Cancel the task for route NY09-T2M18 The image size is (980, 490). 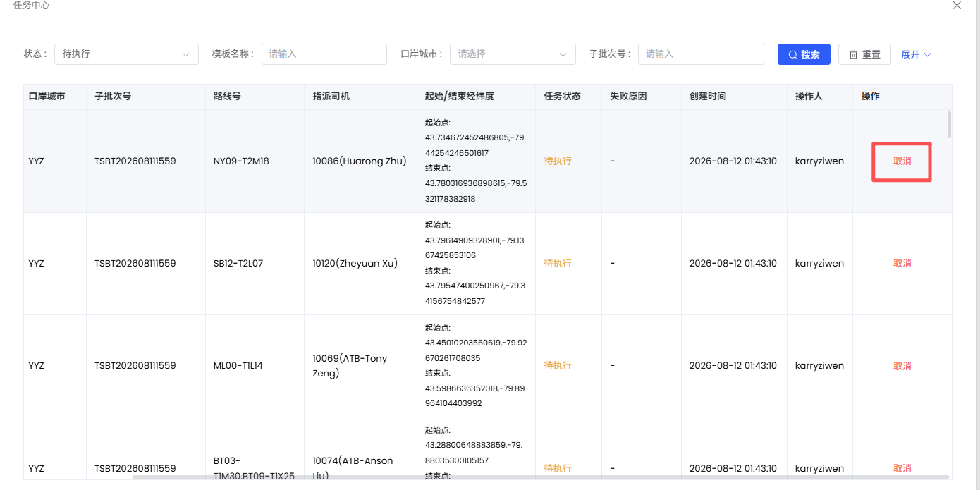pos(902,161)
